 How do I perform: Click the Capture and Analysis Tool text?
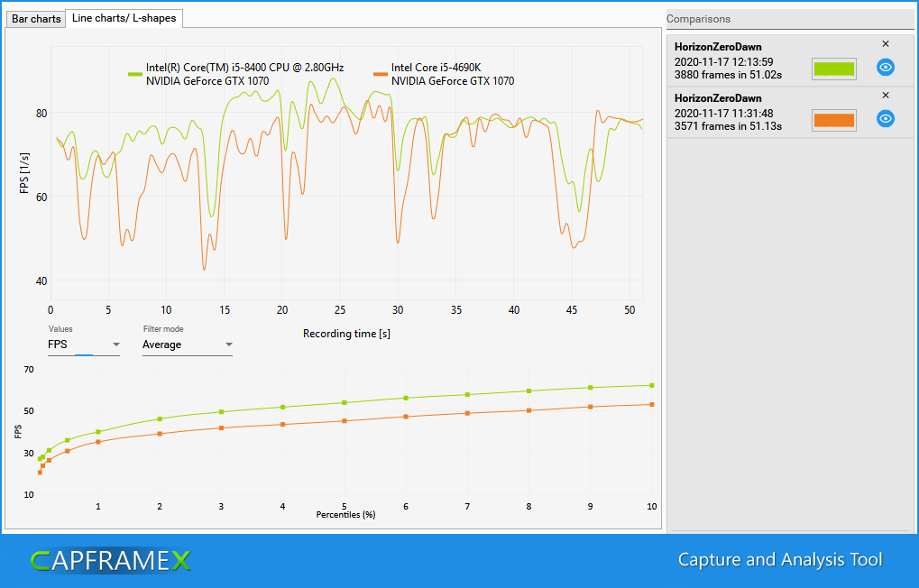[x=780, y=560]
